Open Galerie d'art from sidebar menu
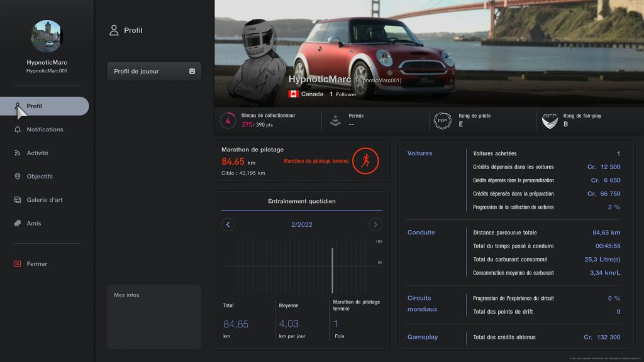Image resolution: width=644 pixels, height=362 pixels. click(45, 200)
